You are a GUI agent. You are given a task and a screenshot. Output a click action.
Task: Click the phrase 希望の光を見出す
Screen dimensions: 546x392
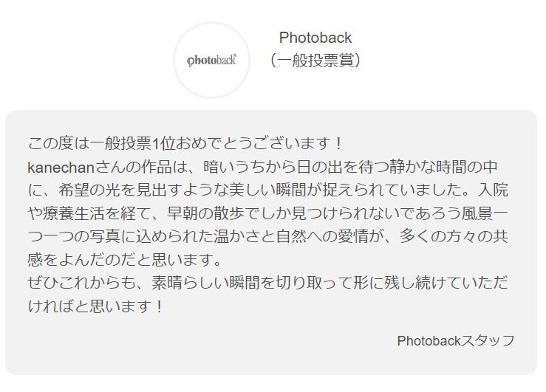point(120,190)
